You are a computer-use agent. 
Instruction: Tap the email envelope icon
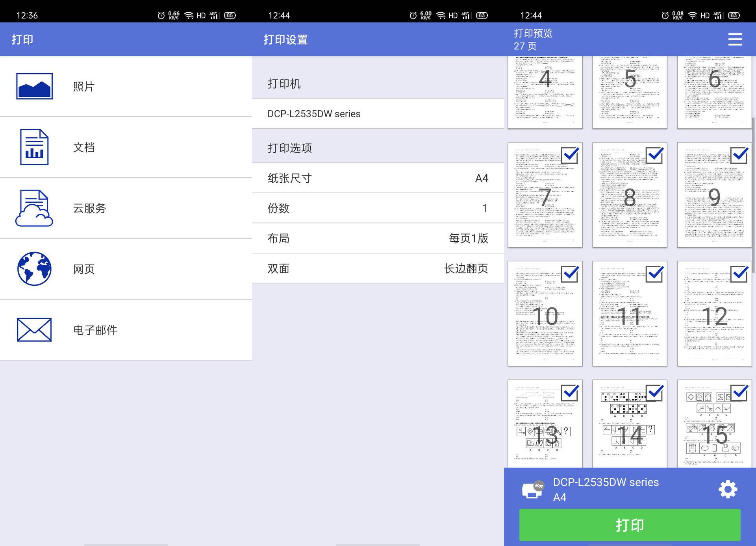point(34,329)
